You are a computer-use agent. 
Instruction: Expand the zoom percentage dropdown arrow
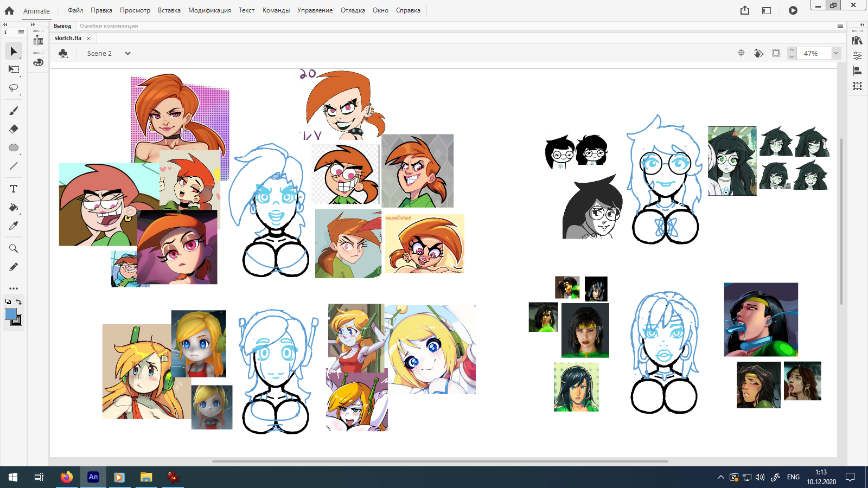[837, 53]
